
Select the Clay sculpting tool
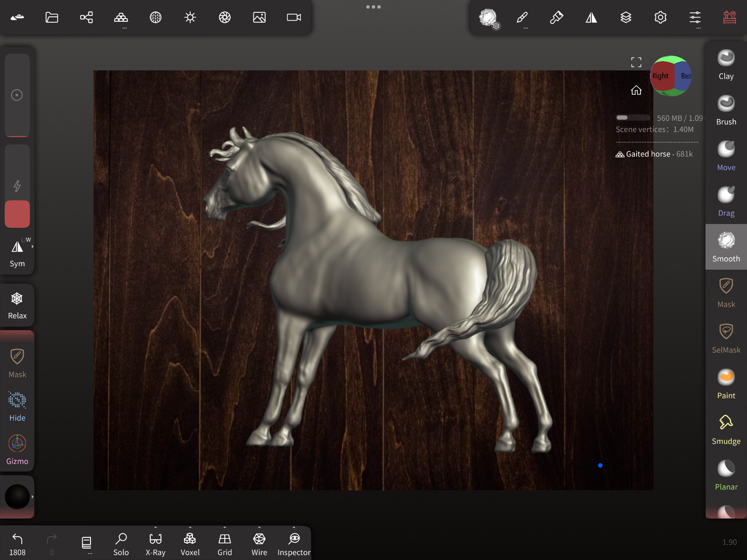(x=726, y=65)
